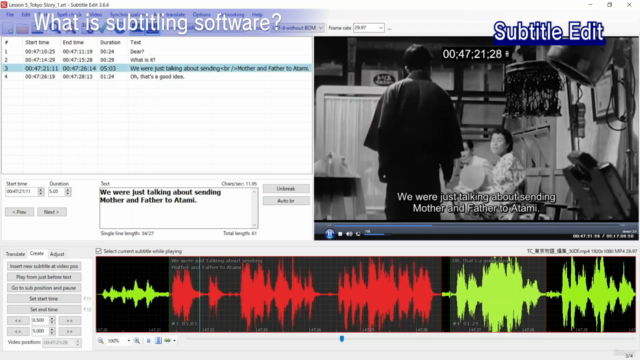Expand the arrow next to green waveform icon
Screen dimensions: 640x360
pyautogui.click(x=175, y=340)
